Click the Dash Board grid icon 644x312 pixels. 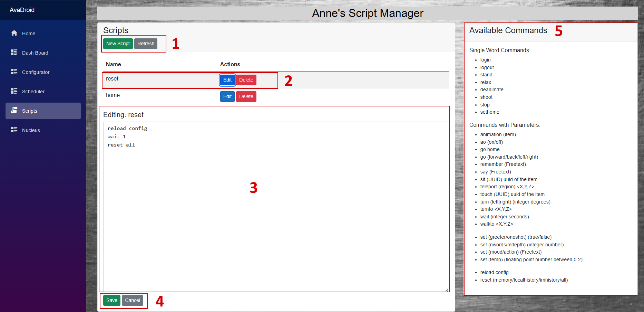tap(14, 53)
